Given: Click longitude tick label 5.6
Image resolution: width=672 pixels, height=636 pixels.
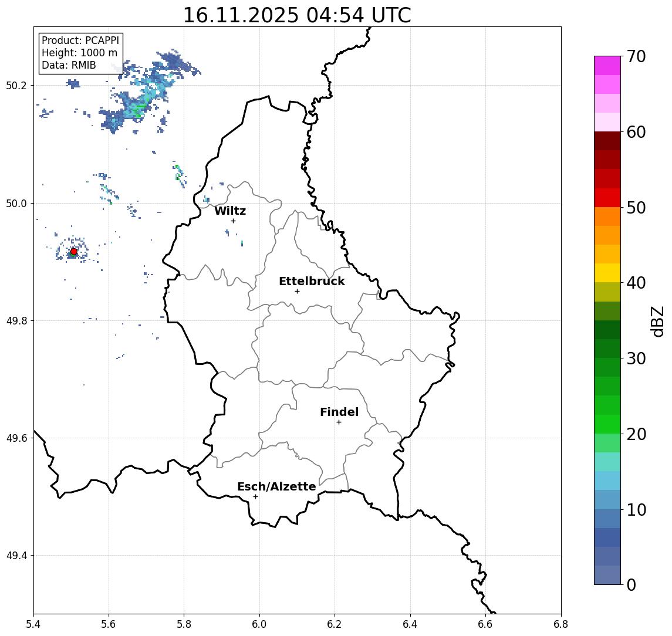Looking at the screenshot, I should tap(109, 624).
